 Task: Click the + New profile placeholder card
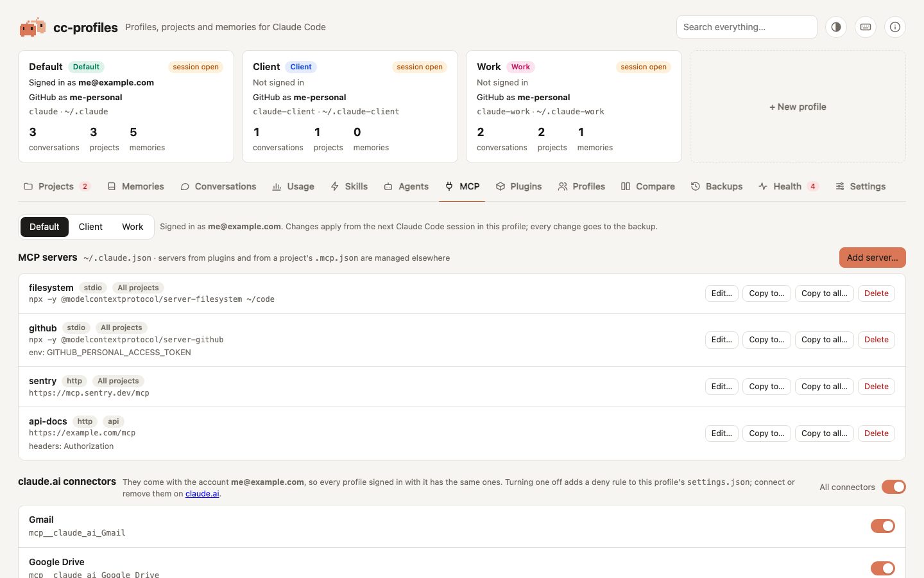pos(798,107)
